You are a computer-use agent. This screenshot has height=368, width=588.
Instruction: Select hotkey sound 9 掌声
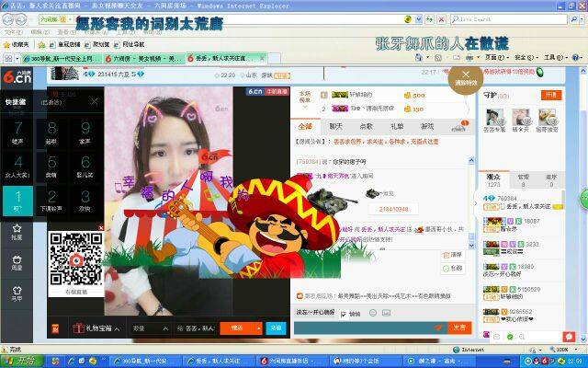tap(85, 132)
